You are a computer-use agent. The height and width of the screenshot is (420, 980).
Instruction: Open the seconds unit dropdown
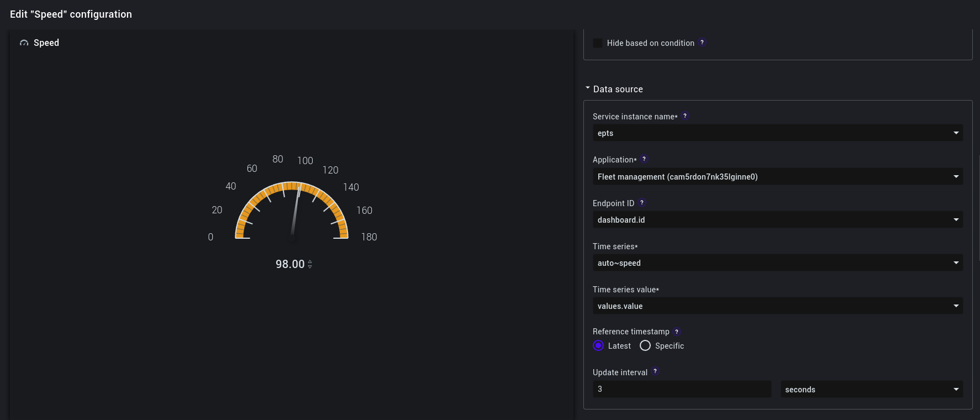872,389
